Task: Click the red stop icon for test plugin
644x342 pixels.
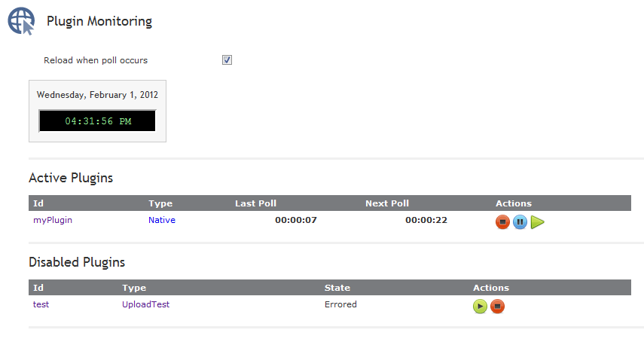Action: point(497,307)
